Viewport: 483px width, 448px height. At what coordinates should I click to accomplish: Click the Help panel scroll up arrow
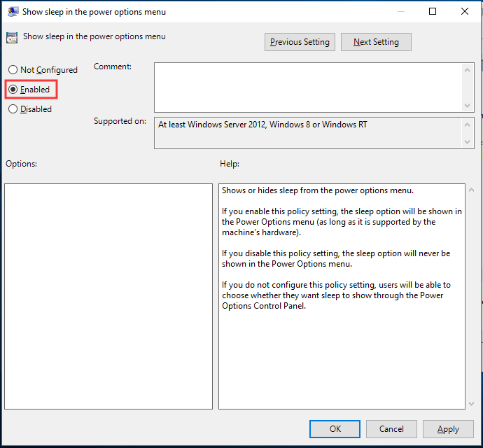[471, 190]
